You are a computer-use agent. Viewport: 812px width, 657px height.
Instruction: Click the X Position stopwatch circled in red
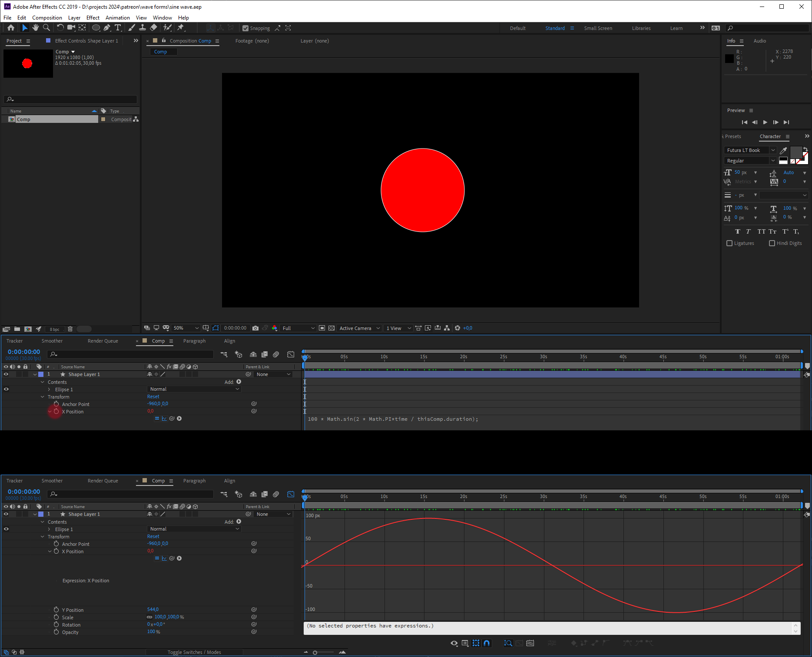(56, 411)
